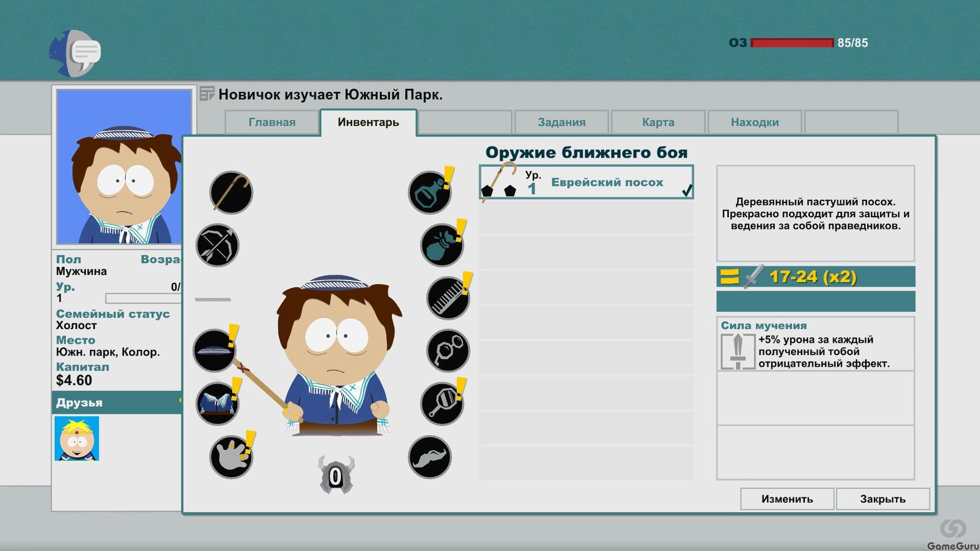Click the sword damage icon

[753, 277]
